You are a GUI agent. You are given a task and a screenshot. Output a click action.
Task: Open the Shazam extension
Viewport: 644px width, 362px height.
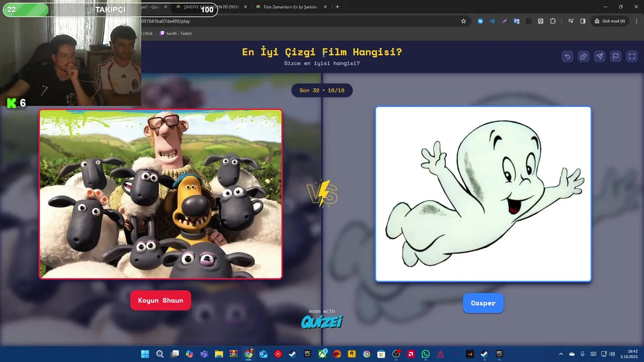point(480,21)
